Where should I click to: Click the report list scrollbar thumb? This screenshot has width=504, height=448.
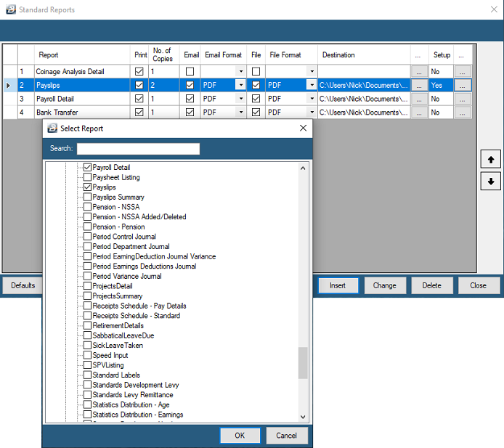pyautogui.click(x=303, y=363)
